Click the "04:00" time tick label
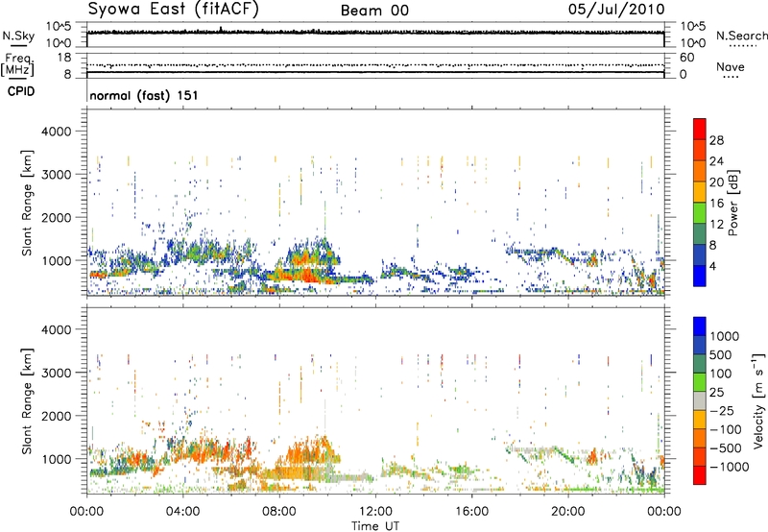This screenshot has width=768, height=532. (x=182, y=512)
